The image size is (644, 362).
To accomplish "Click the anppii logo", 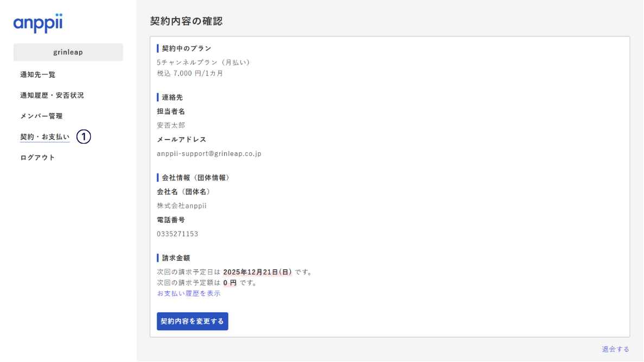I will (38, 23).
